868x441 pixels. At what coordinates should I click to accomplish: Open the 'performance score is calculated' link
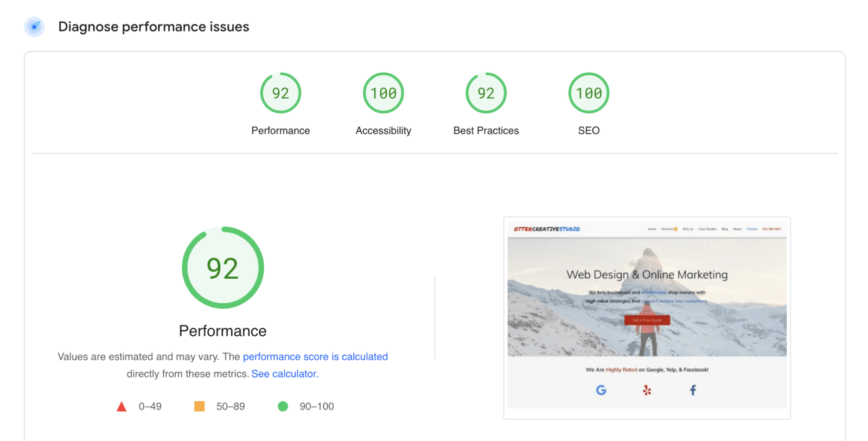click(315, 356)
